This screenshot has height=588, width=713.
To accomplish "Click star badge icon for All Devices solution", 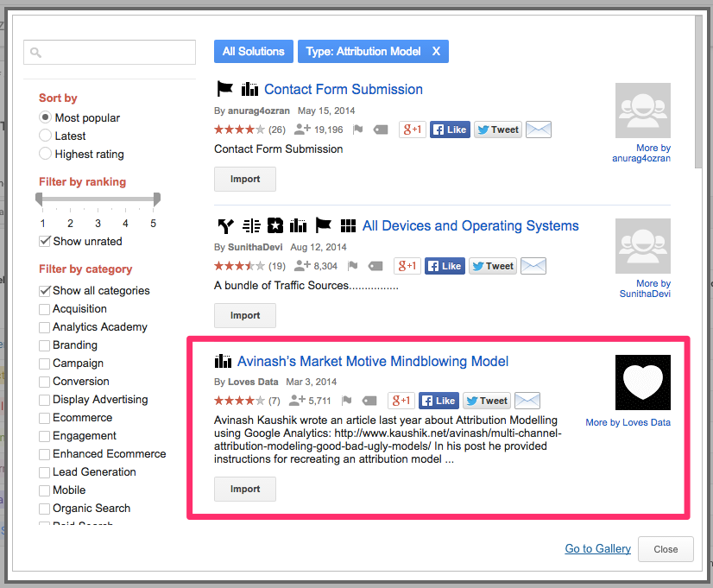I will coord(275,225).
